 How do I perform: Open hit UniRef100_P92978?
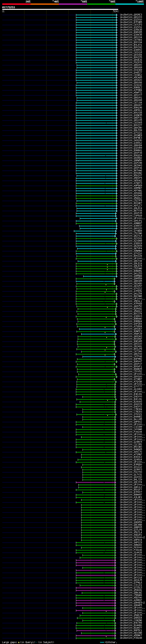(131, 63)
